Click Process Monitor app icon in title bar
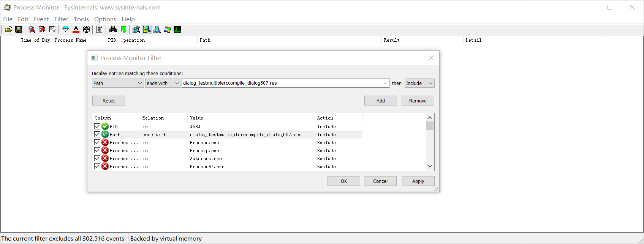Screen dimensions: 644x244 (x=7, y=7)
